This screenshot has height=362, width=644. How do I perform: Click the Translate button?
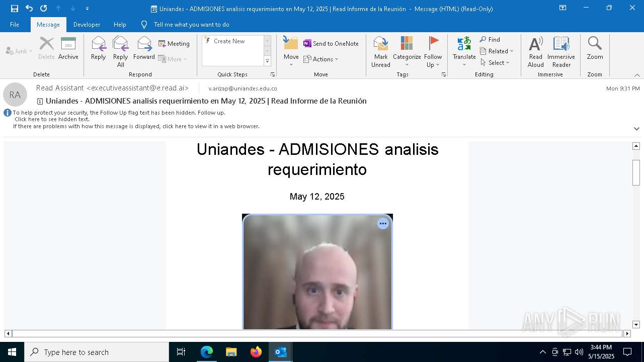click(x=464, y=51)
